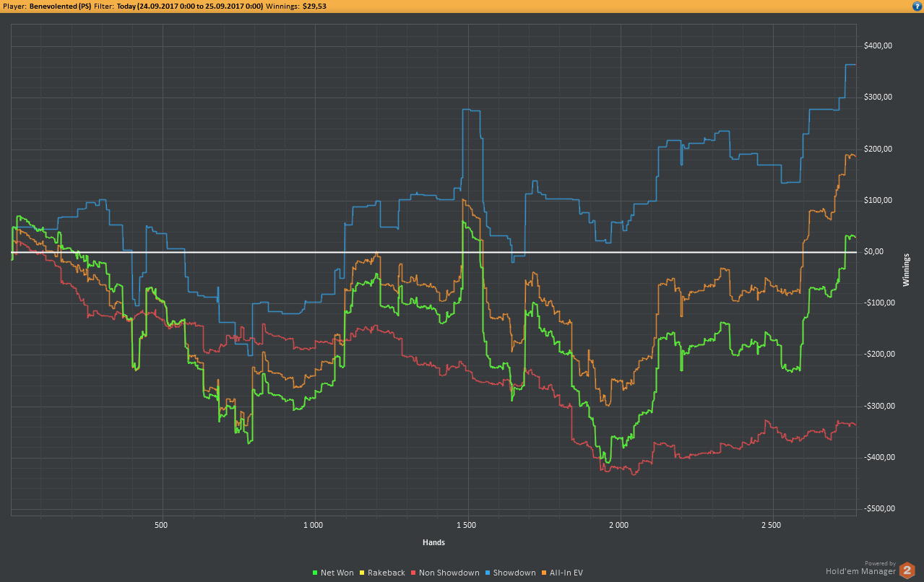Click the $300,00 axis label

click(878, 97)
